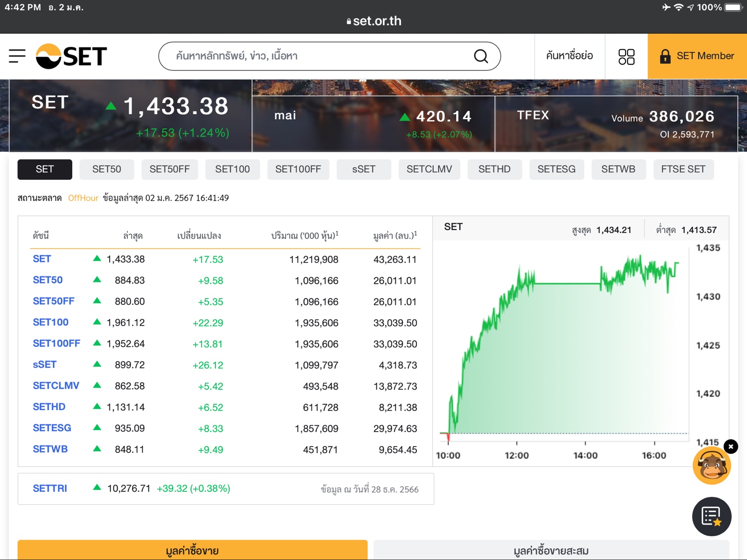Click the OffHour market status text
This screenshot has height=560, width=747.
pos(83,198)
